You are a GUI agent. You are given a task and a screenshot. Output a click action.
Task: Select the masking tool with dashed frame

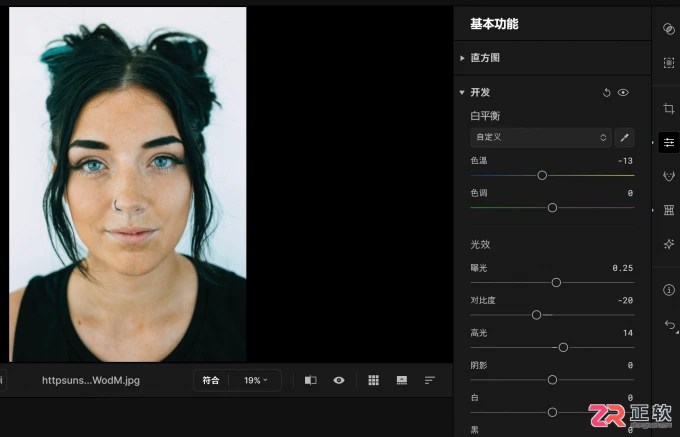click(669, 63)
